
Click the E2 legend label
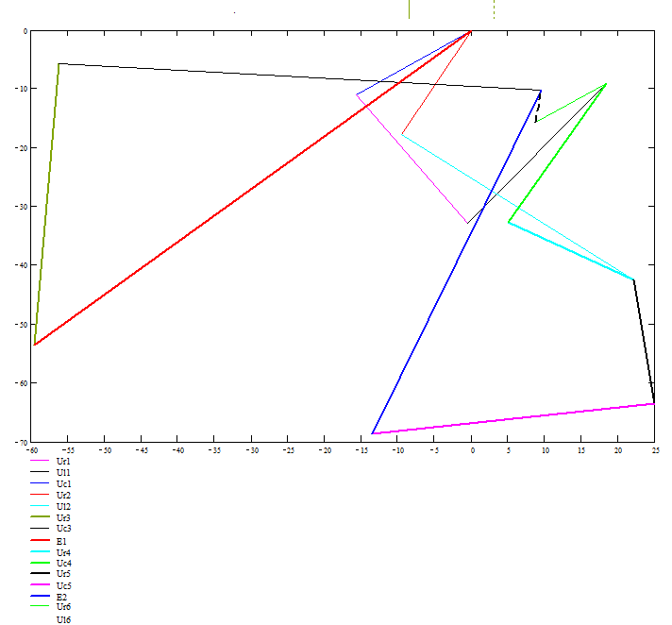[61, 597]
